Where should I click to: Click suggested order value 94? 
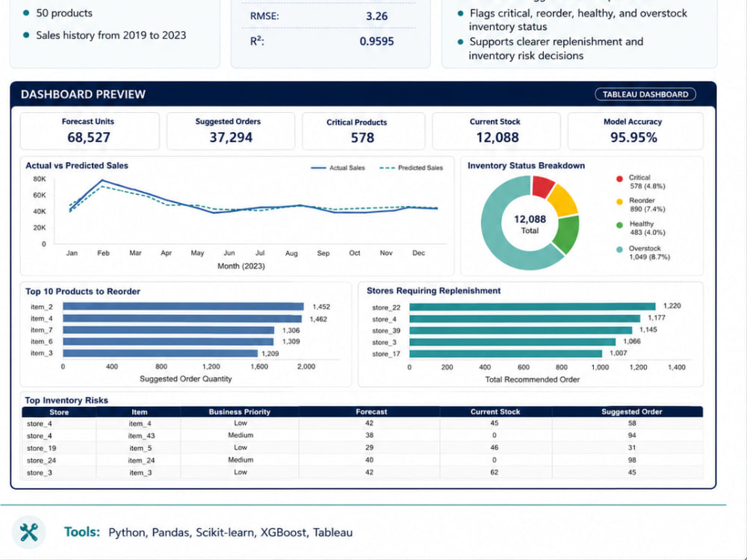pos(632,435)
